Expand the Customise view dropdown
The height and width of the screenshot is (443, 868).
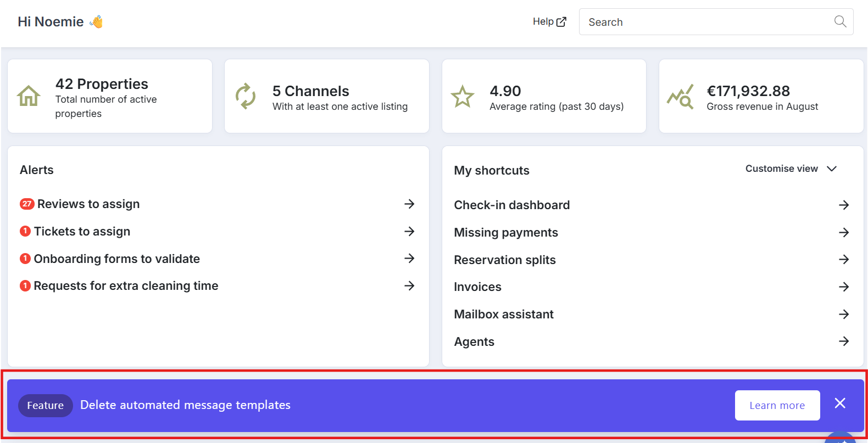point(791,169)
